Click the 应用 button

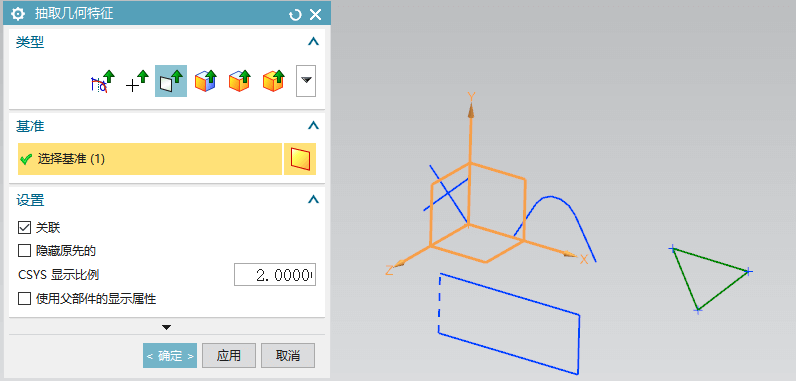click(228, 356)
